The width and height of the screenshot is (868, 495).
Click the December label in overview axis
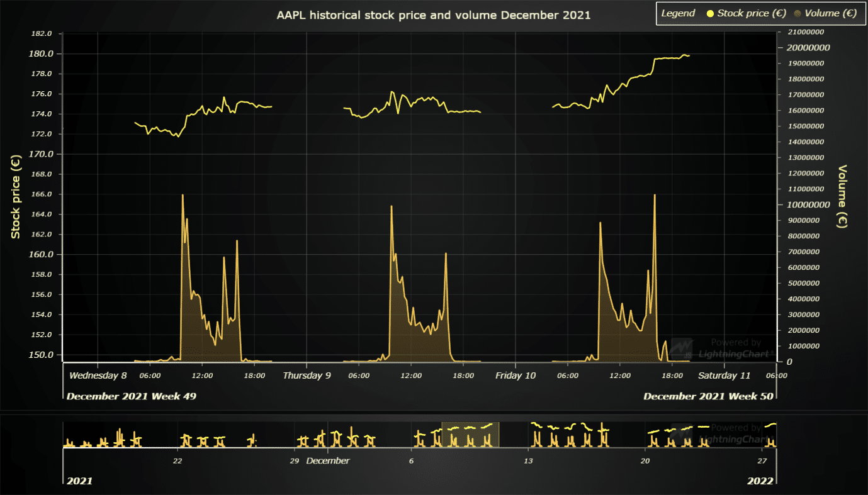[x=328, y=460]
